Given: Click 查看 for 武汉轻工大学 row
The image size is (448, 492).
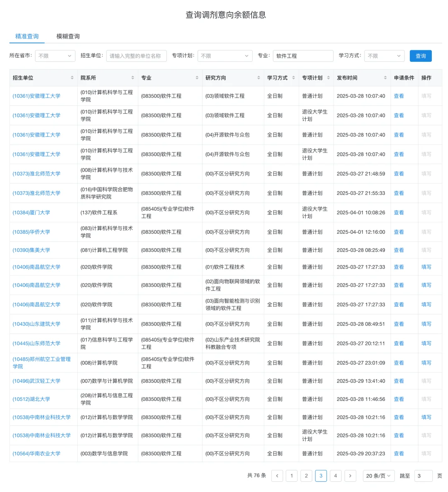Looking at the screenshot, I should (399, 381).
